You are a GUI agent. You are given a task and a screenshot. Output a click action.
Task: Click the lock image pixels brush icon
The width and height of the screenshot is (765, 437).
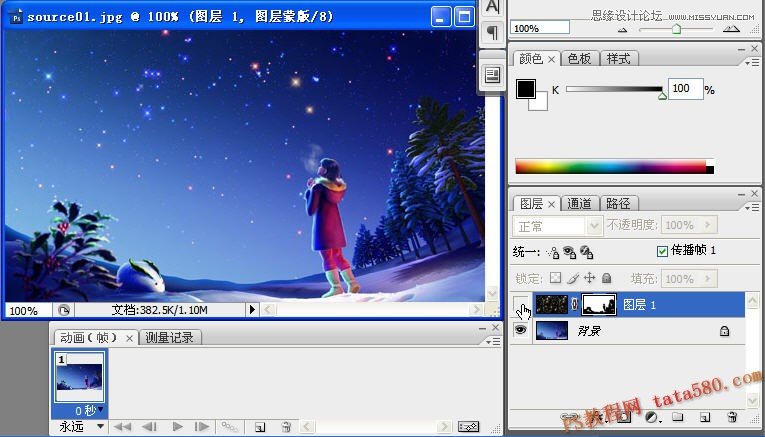tap(573, 278)
